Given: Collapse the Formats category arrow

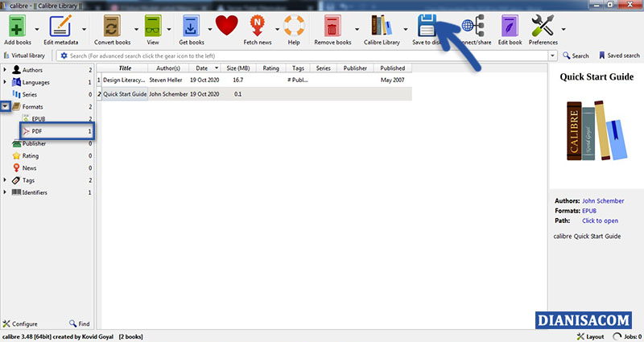Looking at the screenshot, I should (5, 106).
